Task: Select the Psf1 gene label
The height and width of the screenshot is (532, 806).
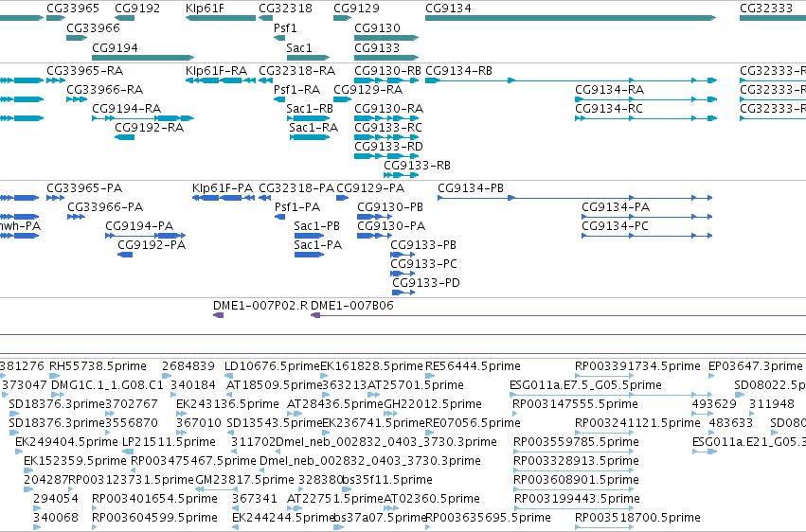Action: click(x=285, y=27)
